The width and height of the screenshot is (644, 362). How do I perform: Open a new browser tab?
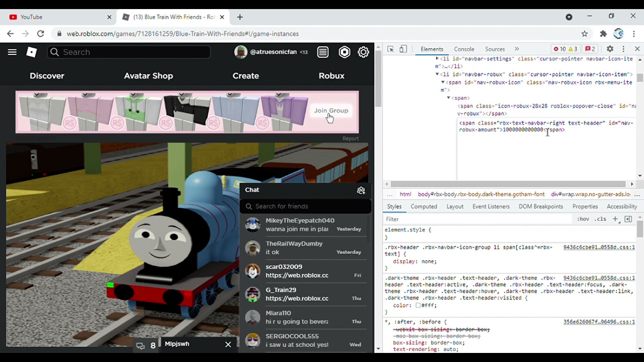tap(240, 17)
